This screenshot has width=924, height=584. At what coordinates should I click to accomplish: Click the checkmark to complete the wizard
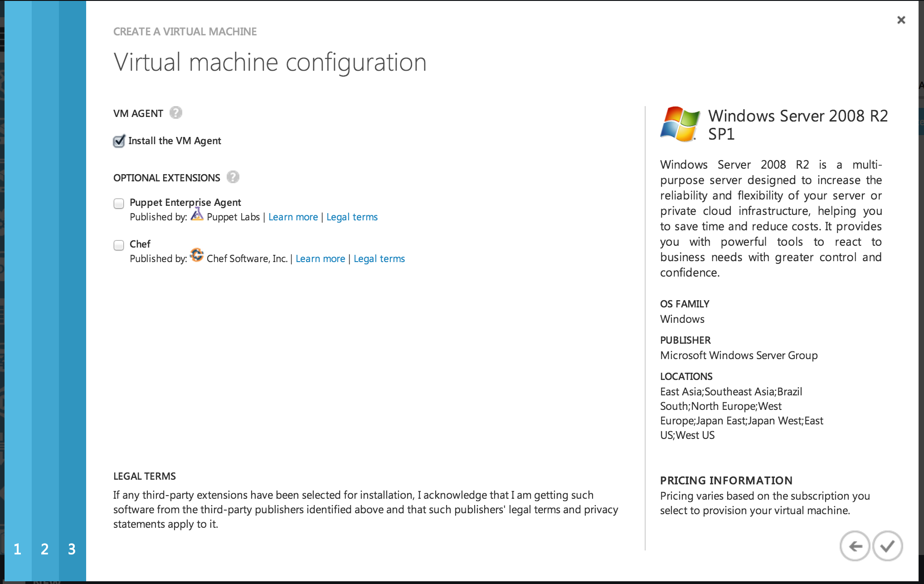[887, 546]
